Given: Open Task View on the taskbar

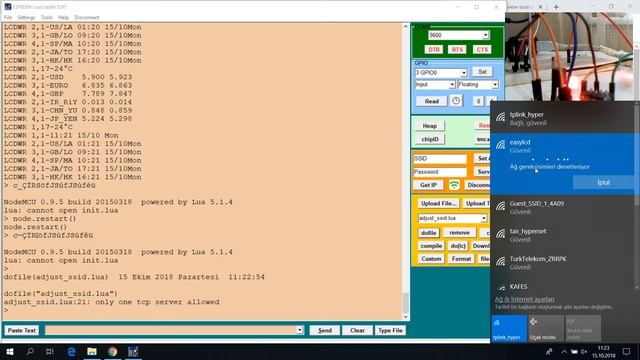Looking at the screenshot, I should coord(50,351).
